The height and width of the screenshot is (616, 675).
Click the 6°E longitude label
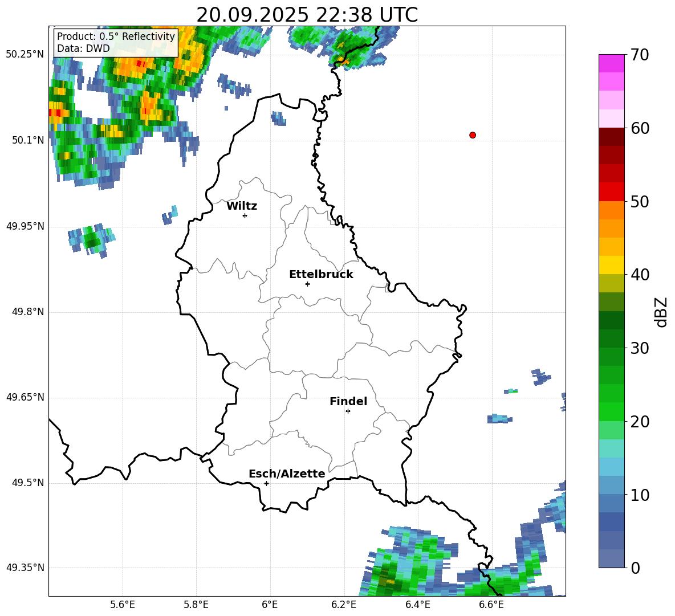click(x=270, y=605)
